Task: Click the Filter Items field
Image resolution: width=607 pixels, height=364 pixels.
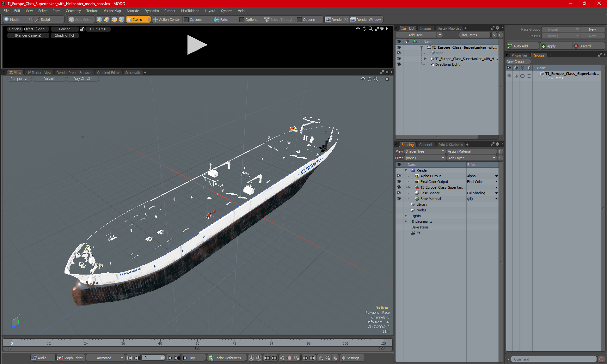Action: click(x=475, y=35)
